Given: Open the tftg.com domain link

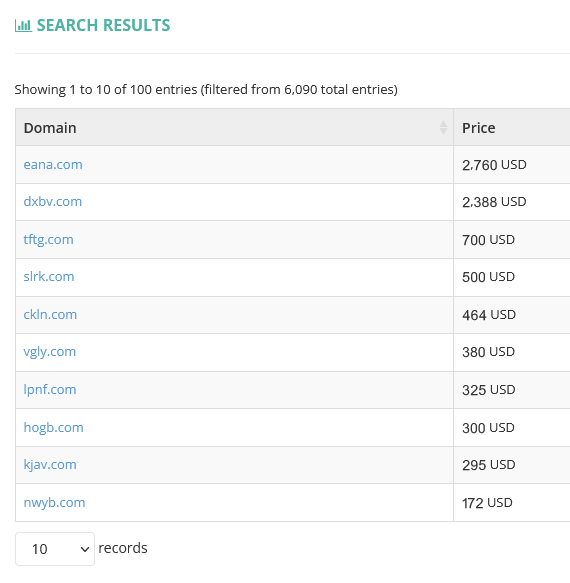Looking at the screenshot, I should click(48, 239).
